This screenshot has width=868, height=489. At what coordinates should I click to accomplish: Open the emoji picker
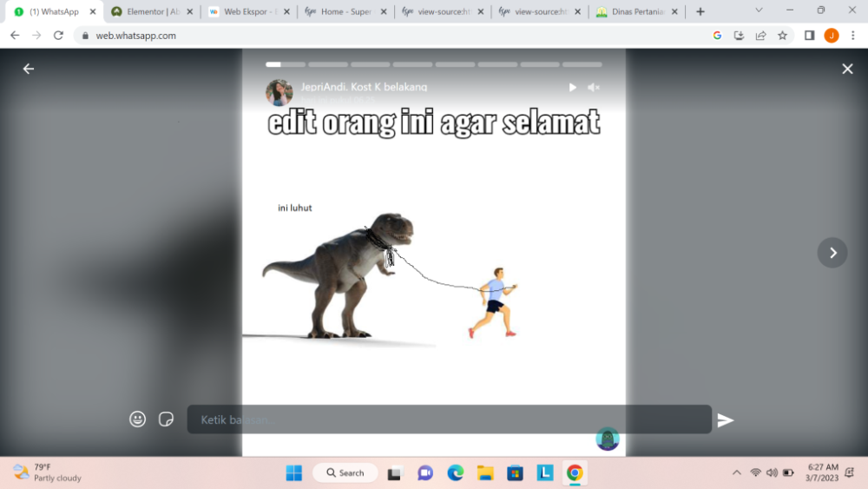(x=138, y=420)
